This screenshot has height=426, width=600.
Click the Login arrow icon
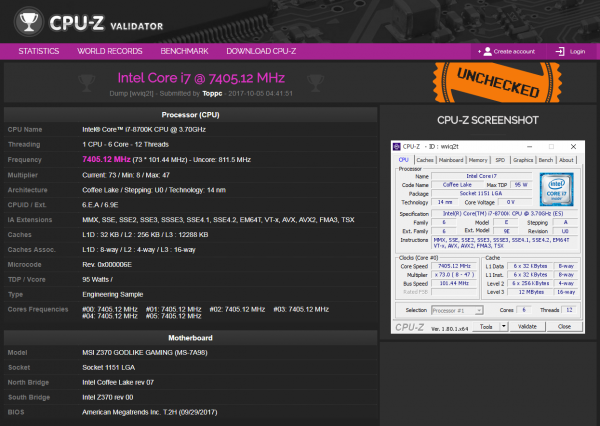(560, 52)
